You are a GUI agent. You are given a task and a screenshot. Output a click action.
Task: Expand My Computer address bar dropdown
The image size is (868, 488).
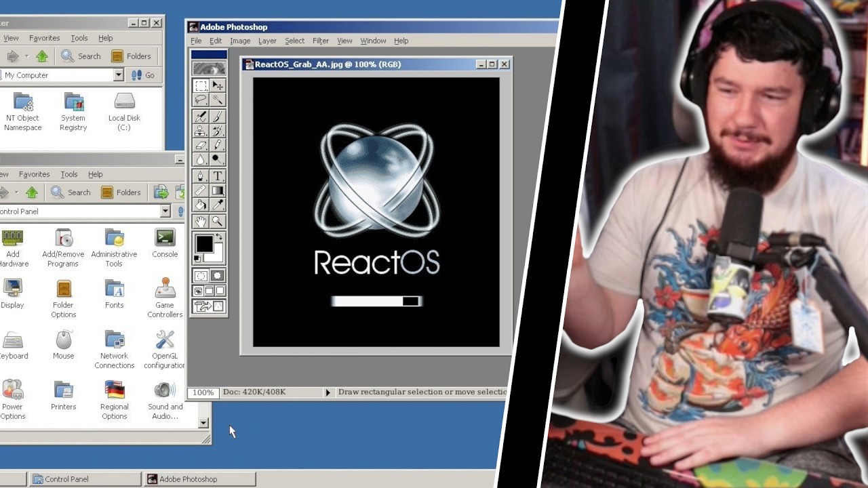pos(119,75)
